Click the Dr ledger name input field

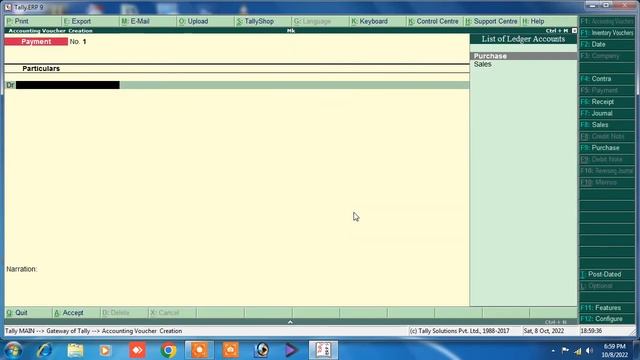coord(68,85)
